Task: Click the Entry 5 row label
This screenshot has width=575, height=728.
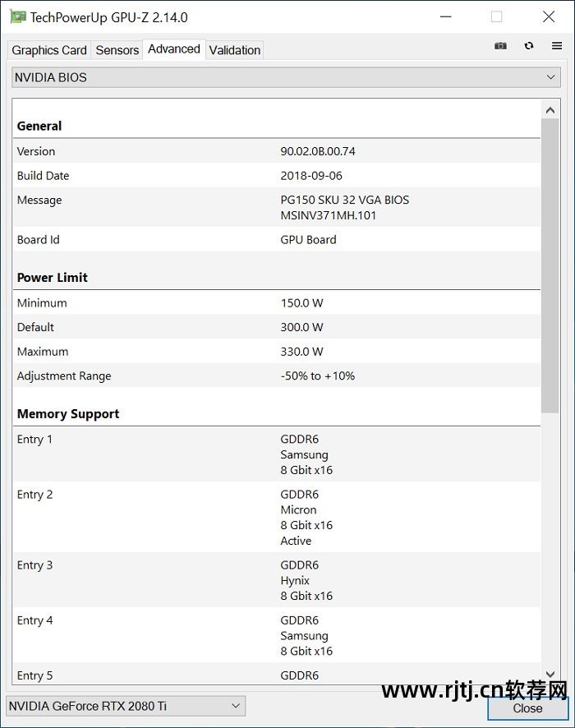Action: pyautogui.click(x=34, y=675)
